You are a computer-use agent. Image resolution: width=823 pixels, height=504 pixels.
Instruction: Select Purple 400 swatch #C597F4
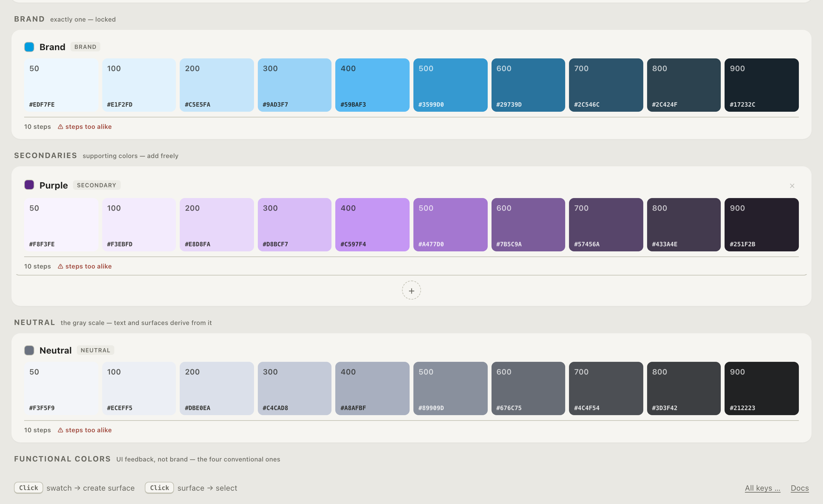(x=372, y=225)
